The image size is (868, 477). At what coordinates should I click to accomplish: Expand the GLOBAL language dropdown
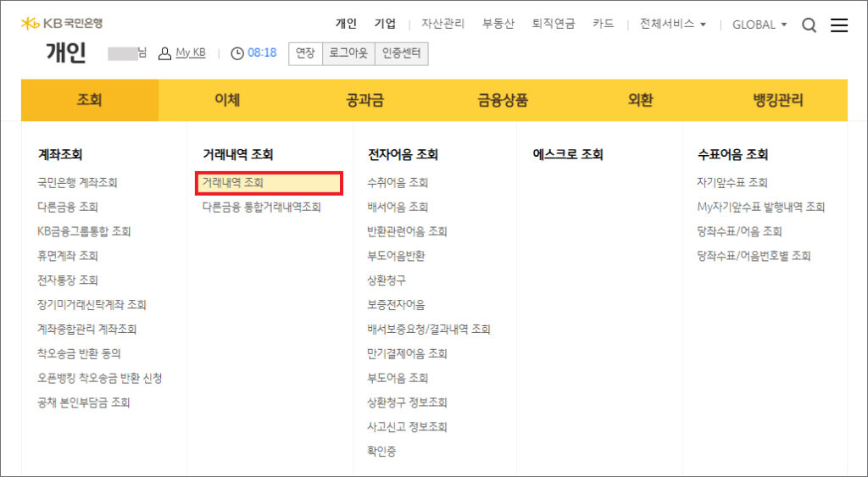tap(759, 25)
